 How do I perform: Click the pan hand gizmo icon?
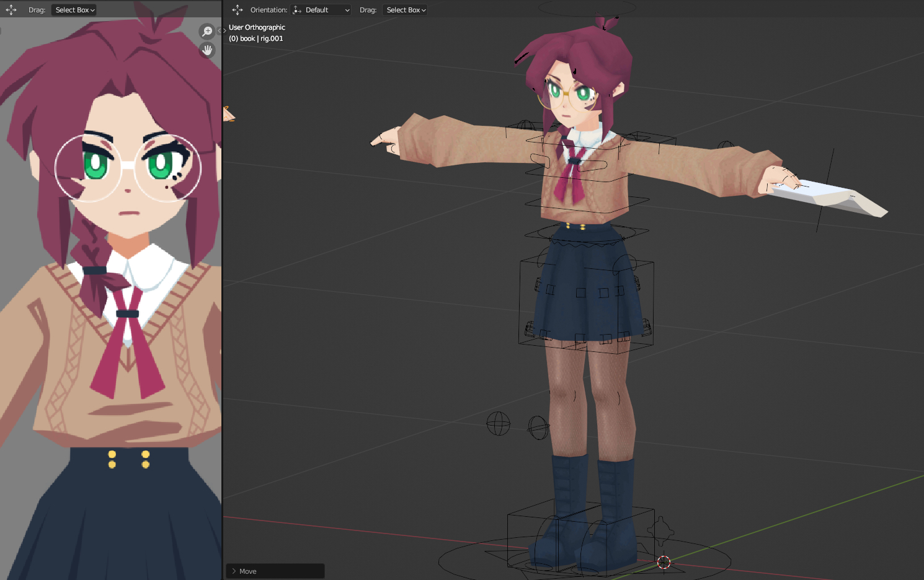click(x=207, y=50)
